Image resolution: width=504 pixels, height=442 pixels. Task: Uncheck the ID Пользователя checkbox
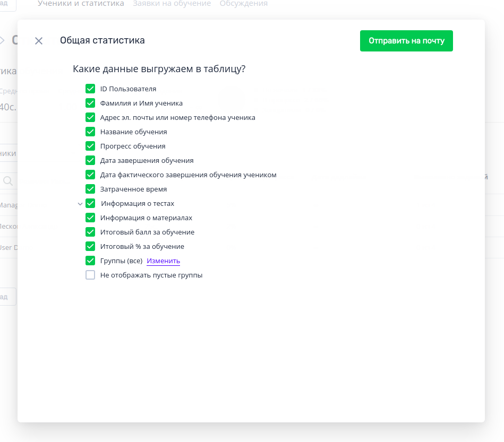(90, 89)
